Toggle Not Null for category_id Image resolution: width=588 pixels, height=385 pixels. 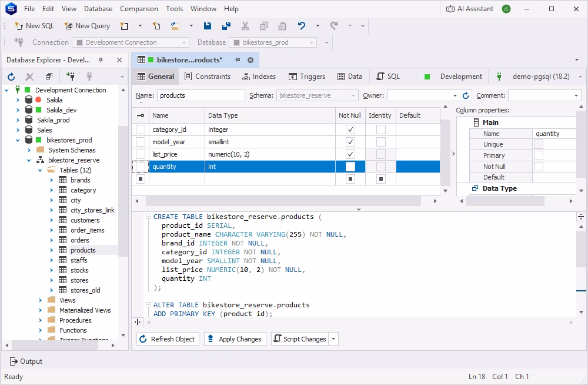tap(350, 130)
